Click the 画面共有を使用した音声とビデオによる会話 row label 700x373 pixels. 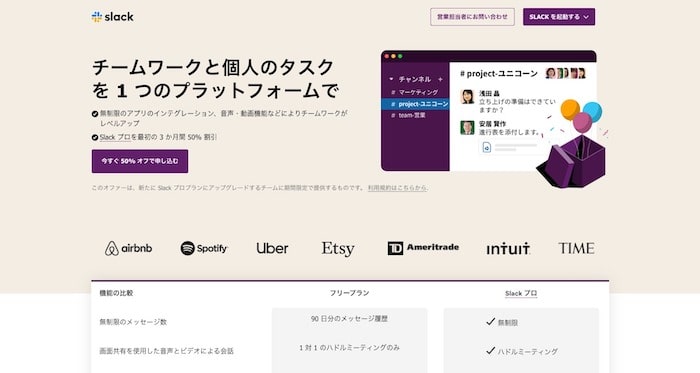(167, 351)
